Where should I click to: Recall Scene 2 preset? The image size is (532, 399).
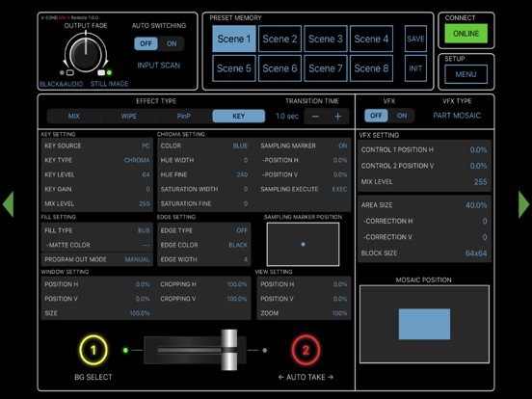click(x=279, y=39)
